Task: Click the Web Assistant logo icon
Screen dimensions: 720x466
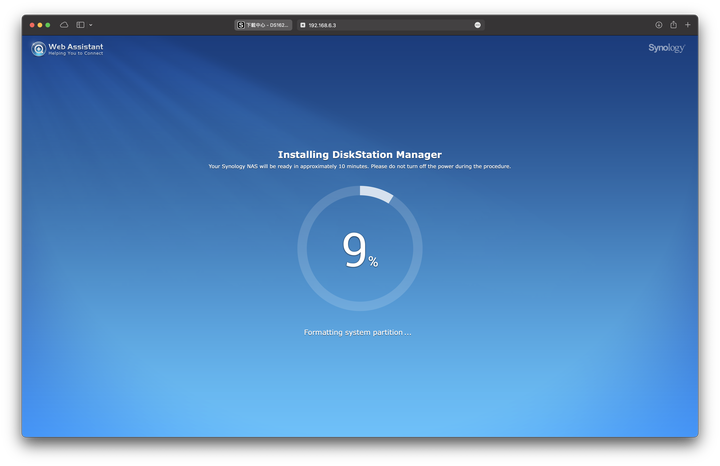Action: [39, 49]
